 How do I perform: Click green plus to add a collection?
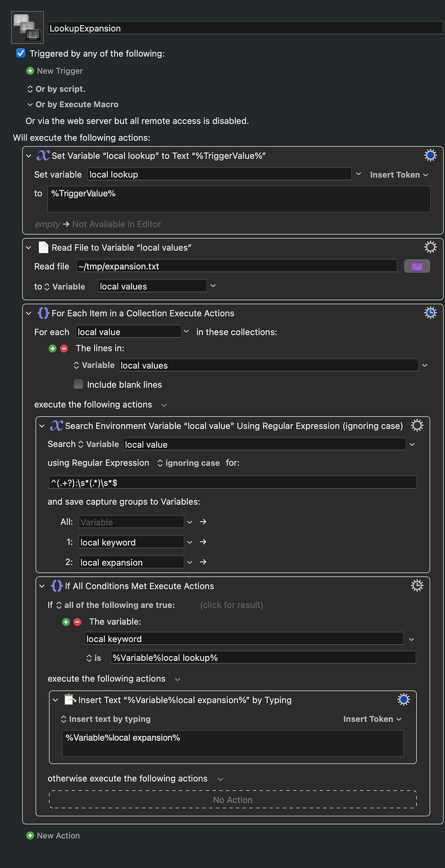point(53,348)
